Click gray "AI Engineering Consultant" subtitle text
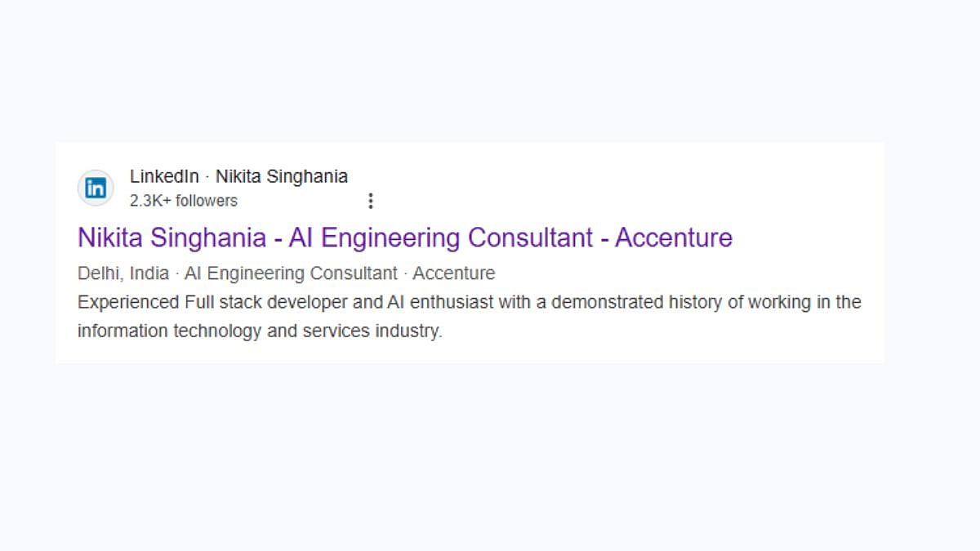The height and width of the screenshot is (551, 980). (291, 273)
